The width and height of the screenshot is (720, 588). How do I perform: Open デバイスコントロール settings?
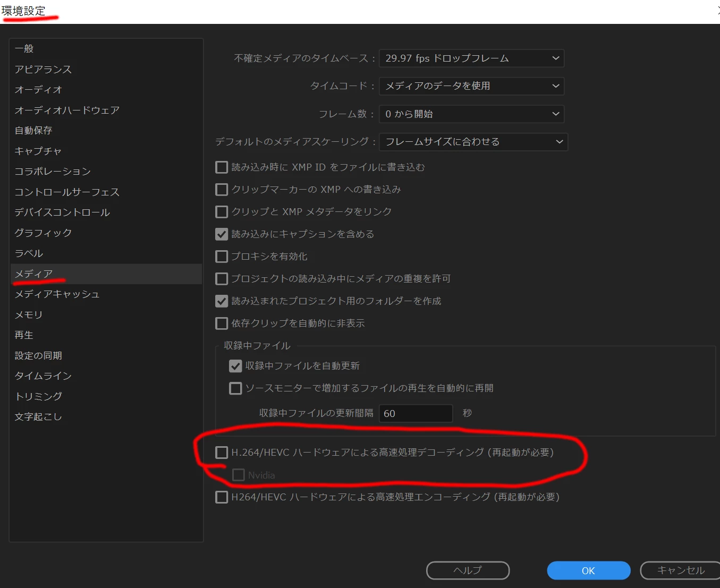[106, 212]
